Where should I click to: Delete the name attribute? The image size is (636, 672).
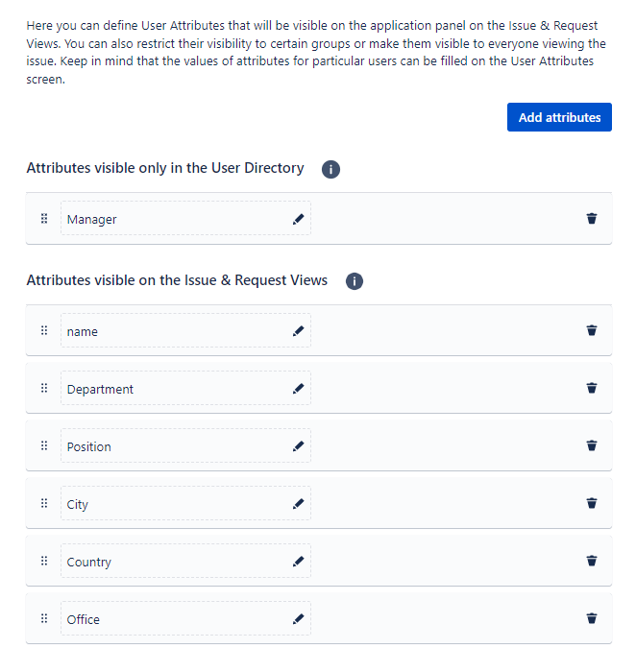point(592,331)
